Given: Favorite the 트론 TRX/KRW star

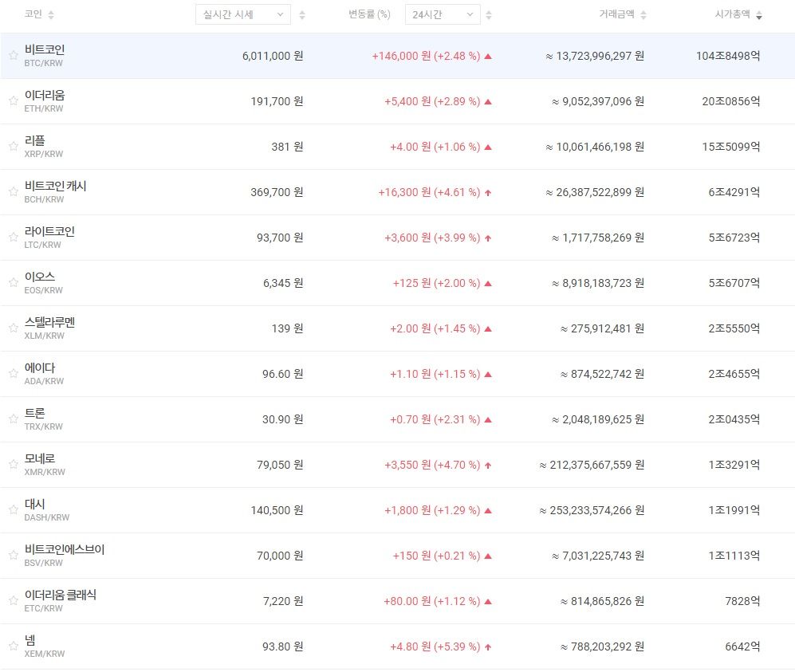Looking at the screenshot, I should tap(14, 419).
